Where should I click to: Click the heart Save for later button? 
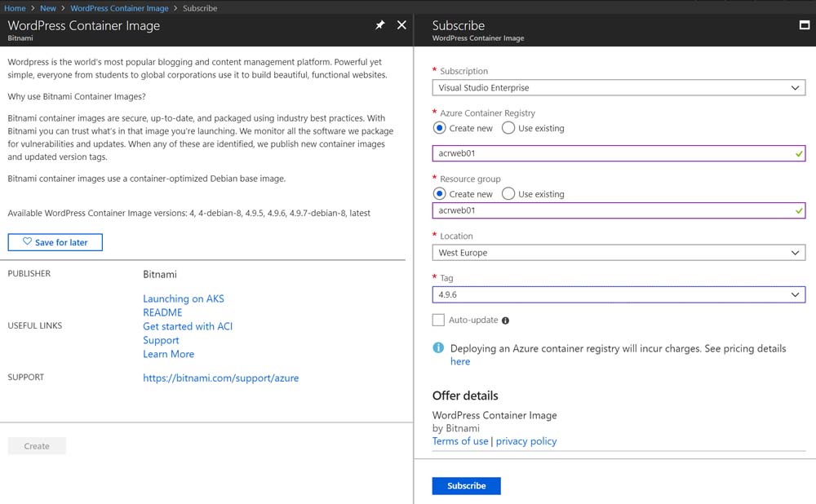55,242
